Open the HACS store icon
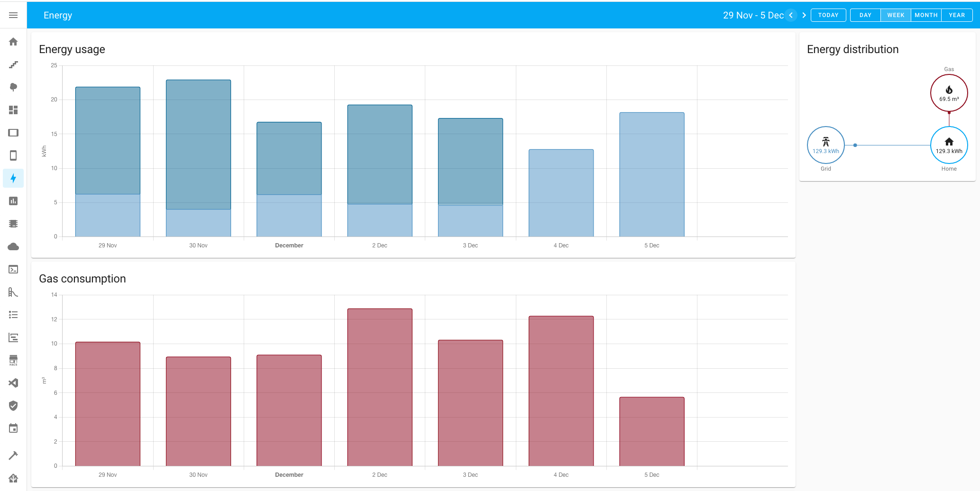 click(x=13, y=360)
